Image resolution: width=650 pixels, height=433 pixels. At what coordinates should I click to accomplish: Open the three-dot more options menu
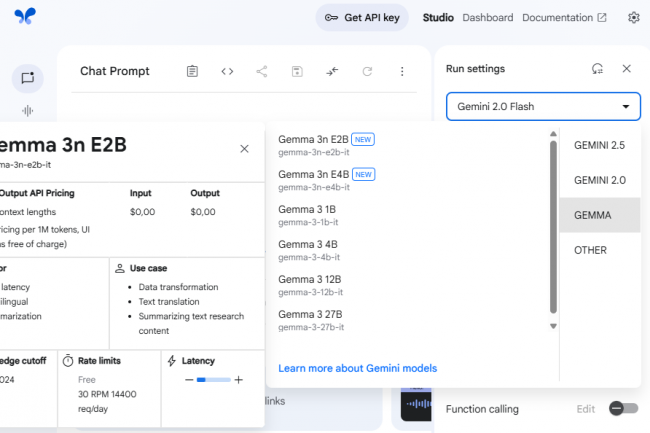pos(402,71)
